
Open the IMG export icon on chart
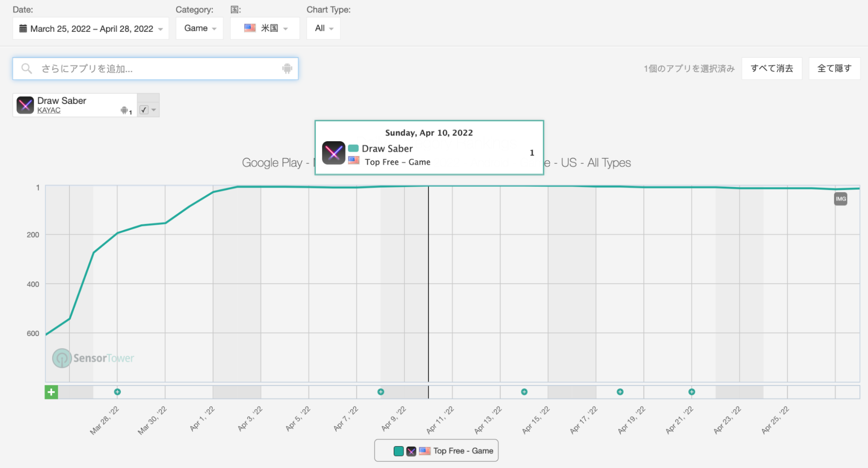[x=840, y=199]
